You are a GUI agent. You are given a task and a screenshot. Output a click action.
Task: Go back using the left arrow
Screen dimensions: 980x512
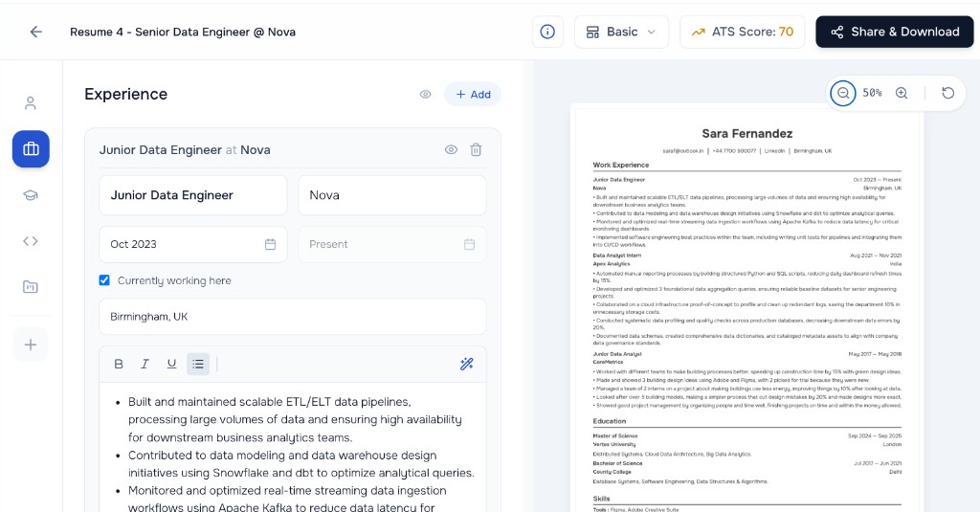(x=35, y=32)
